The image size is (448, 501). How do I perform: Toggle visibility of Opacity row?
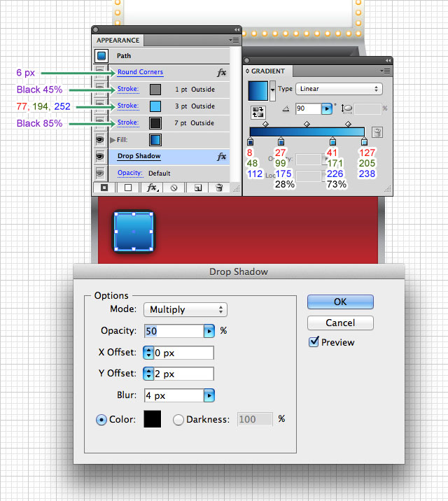tap(100, 173)
